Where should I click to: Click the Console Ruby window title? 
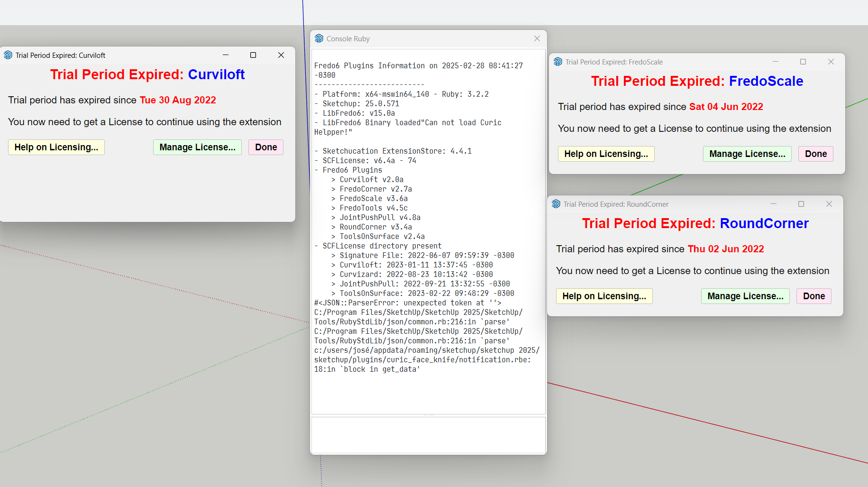[348, 38]
